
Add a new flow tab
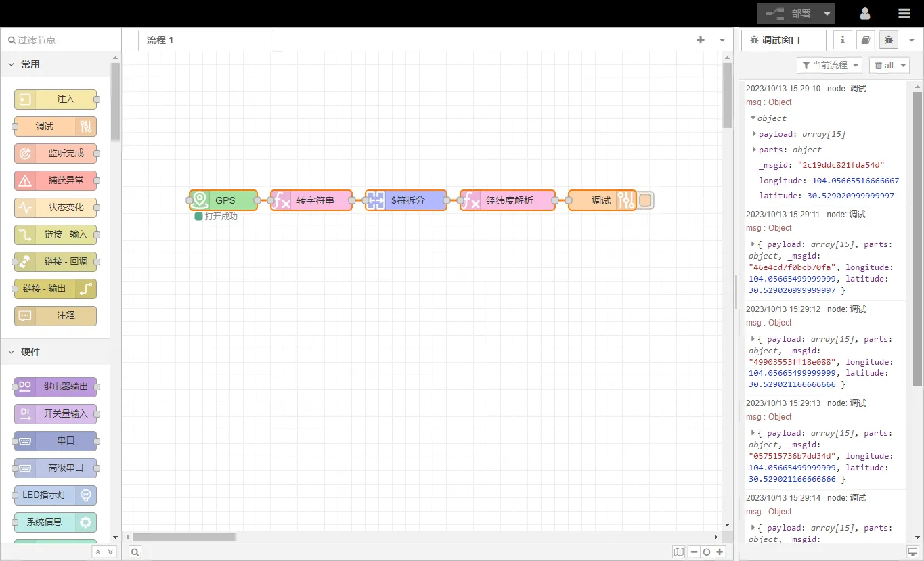[701, 40]
